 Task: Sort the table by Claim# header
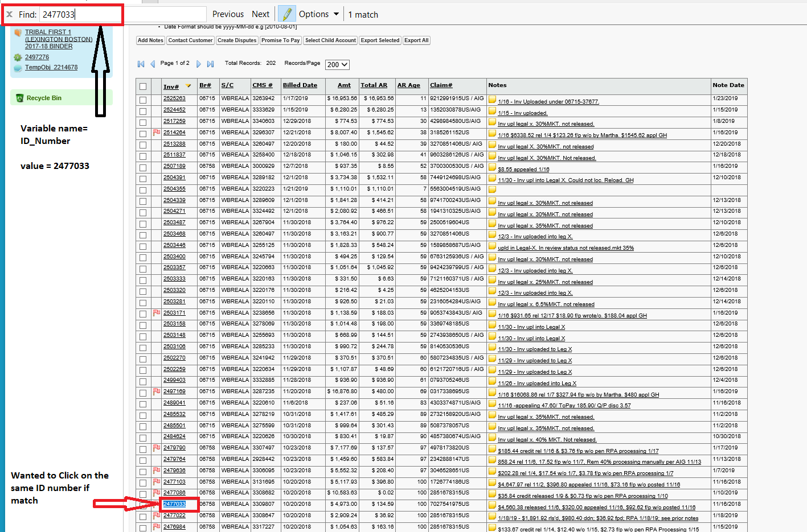441,85
